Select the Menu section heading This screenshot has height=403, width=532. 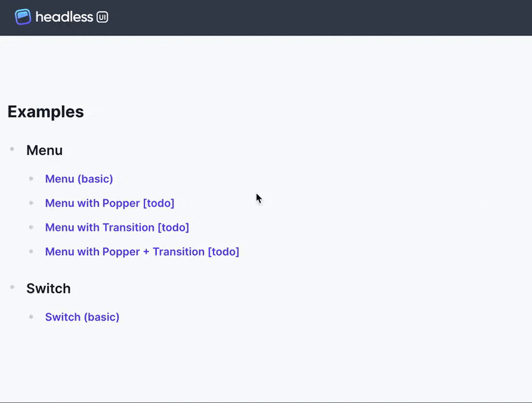tap(45, 150)
